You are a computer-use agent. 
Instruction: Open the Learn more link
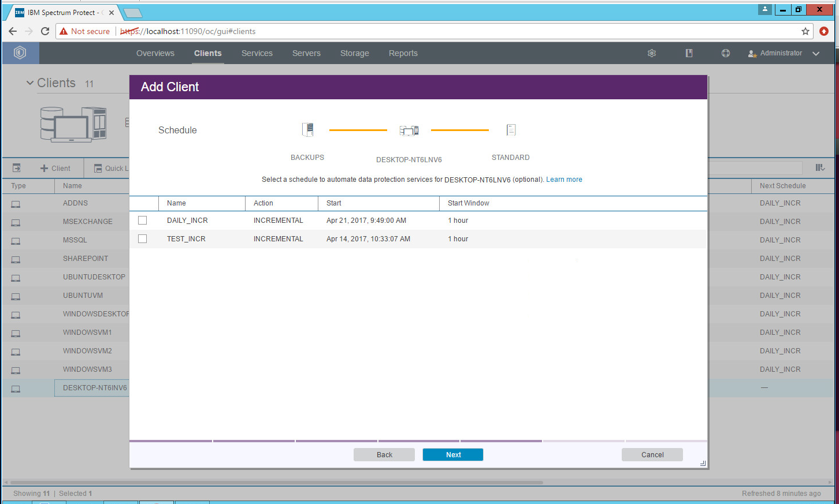(564, 180)
